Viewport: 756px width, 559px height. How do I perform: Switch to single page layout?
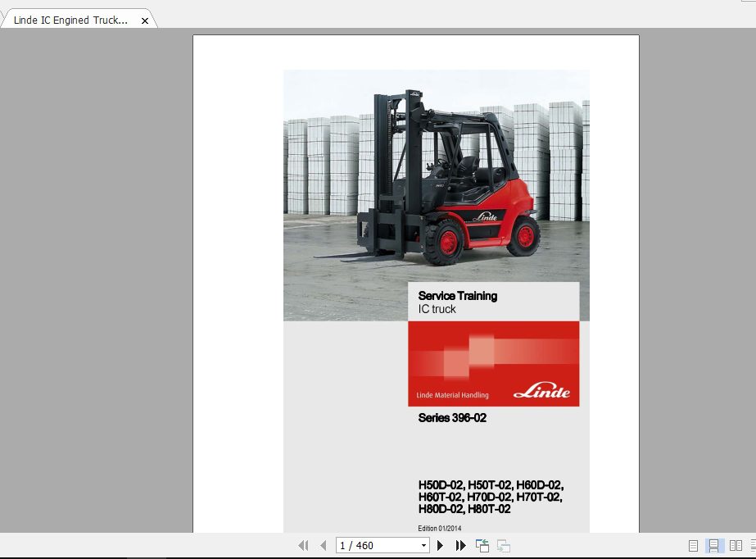point(693,546)
